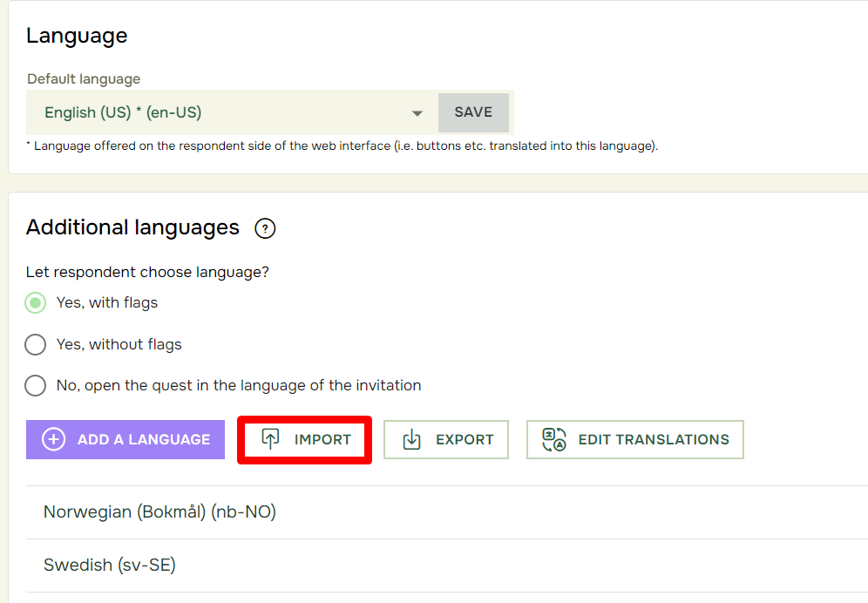Click the download arrow icon beside Export
Image resolution: width=868 pixels, height=603 pixels.
point(412,440)
